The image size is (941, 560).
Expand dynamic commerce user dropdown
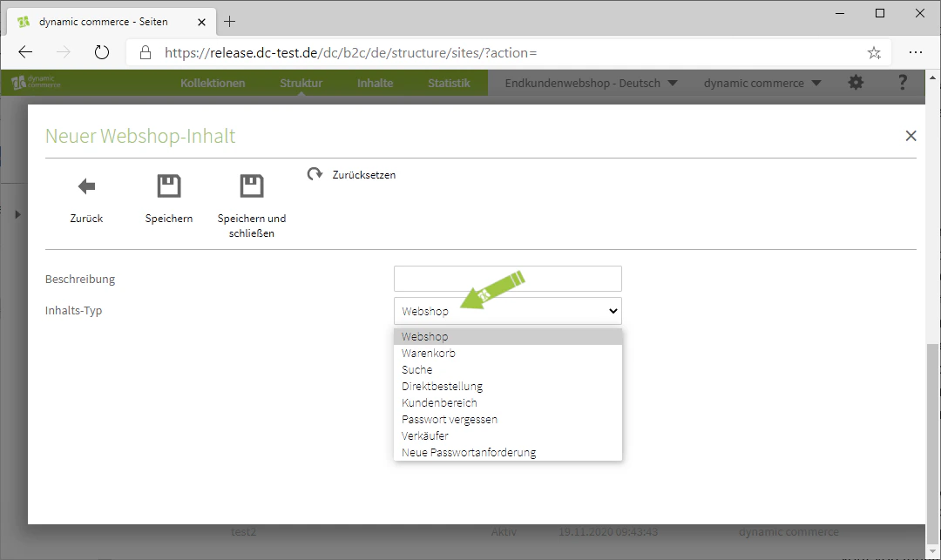tap(762, 84)
